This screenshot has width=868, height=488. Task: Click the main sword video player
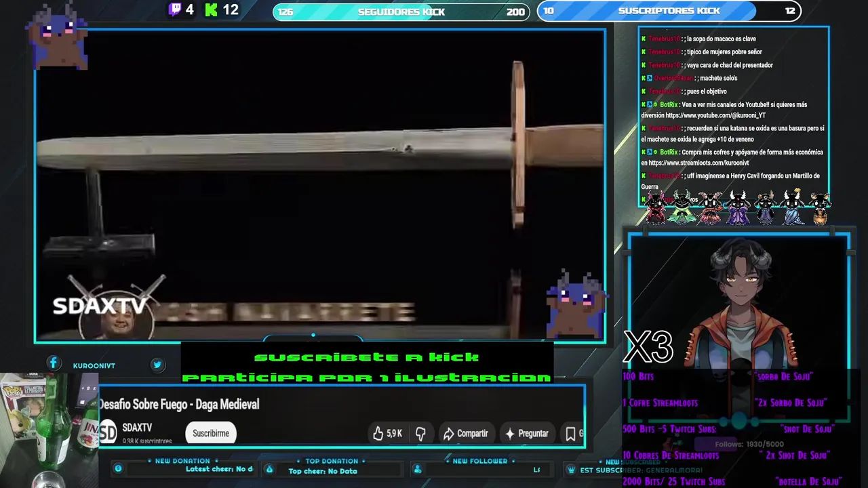pyautogui.click(x=320, y=184)
